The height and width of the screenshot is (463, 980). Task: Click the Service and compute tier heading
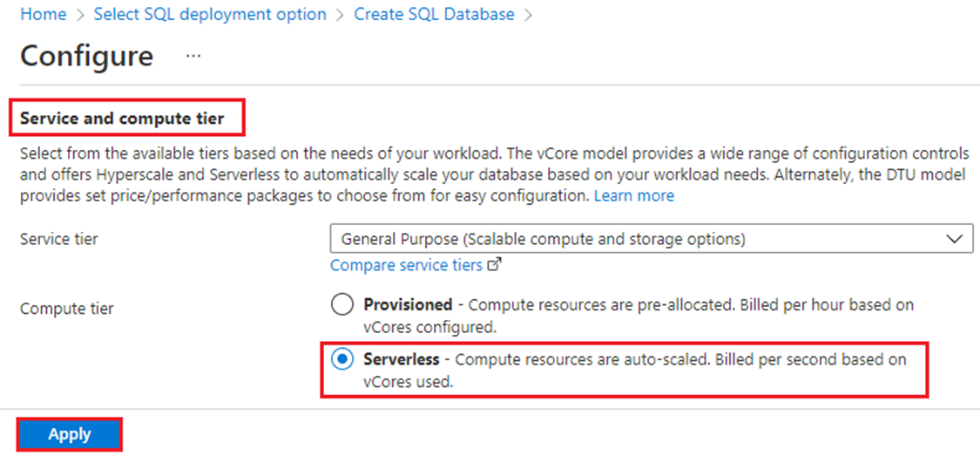click(122, 119)
